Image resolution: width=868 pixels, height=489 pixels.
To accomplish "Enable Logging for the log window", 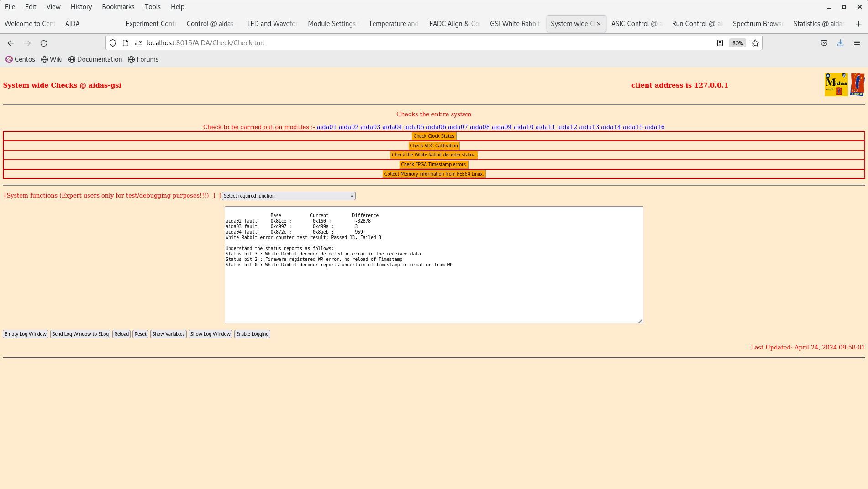I will 252,334.
